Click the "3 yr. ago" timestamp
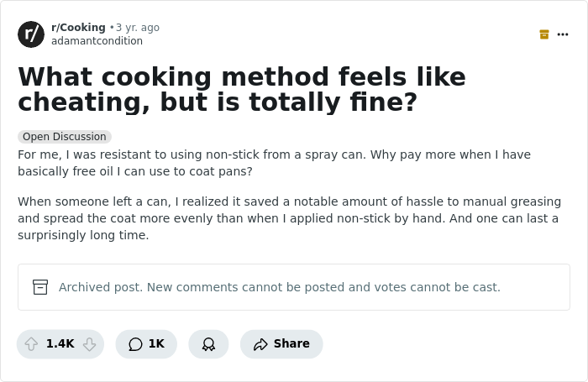The image size is (588, 382). click(x=138, y=28)
